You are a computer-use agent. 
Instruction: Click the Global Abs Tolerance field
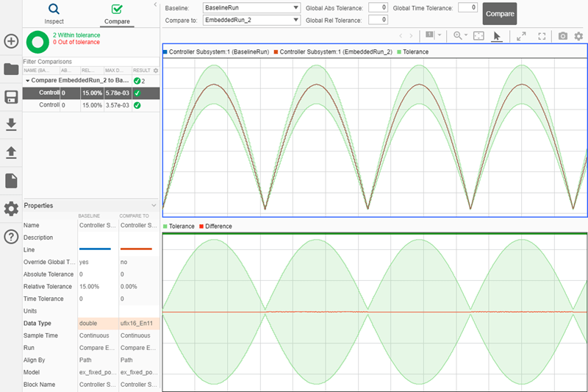pyautogui.click(x=378, y=8)
